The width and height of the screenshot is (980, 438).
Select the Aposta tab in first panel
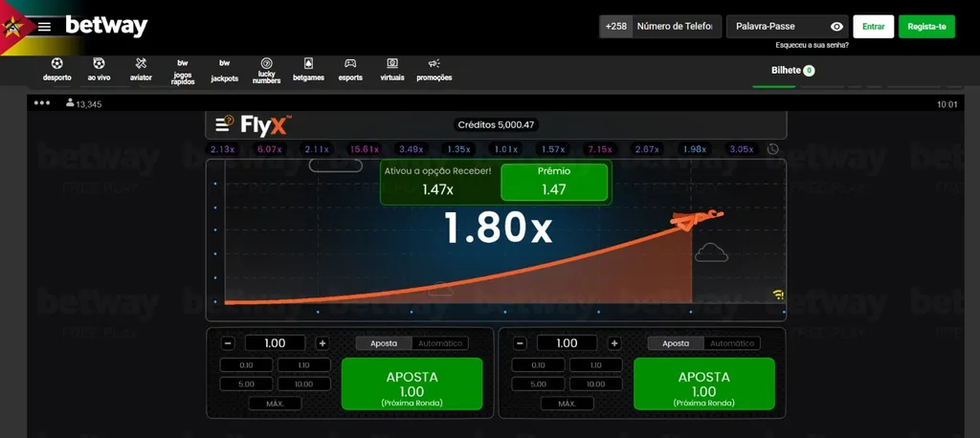(x=384, y=343)
